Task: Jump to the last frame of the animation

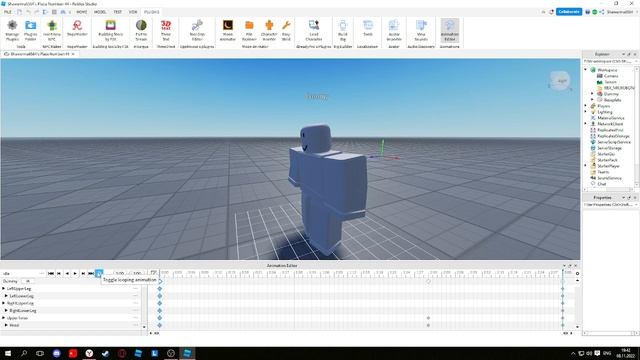Action: click(x=91, y=273)
